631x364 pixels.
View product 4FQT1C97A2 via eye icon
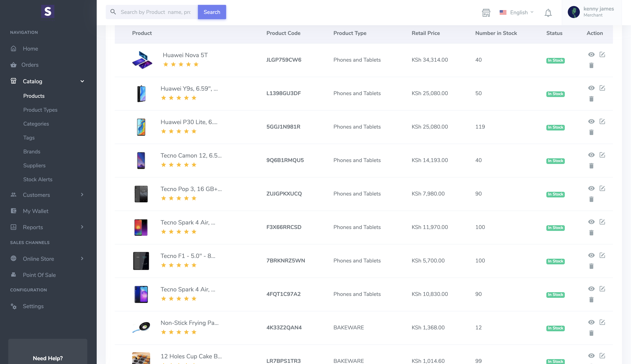point(591,289)
